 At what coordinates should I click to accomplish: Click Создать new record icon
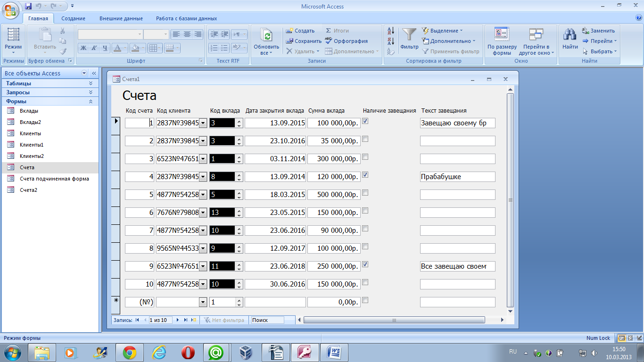coord(300,31)
